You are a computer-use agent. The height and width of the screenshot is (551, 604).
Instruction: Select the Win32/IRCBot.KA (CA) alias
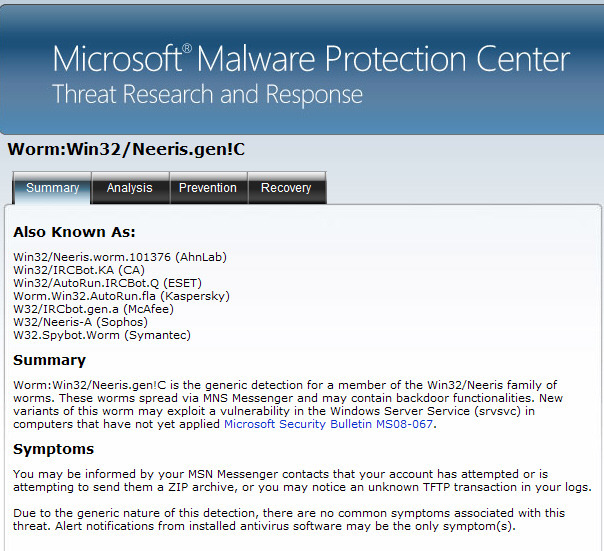pos(79,270)
